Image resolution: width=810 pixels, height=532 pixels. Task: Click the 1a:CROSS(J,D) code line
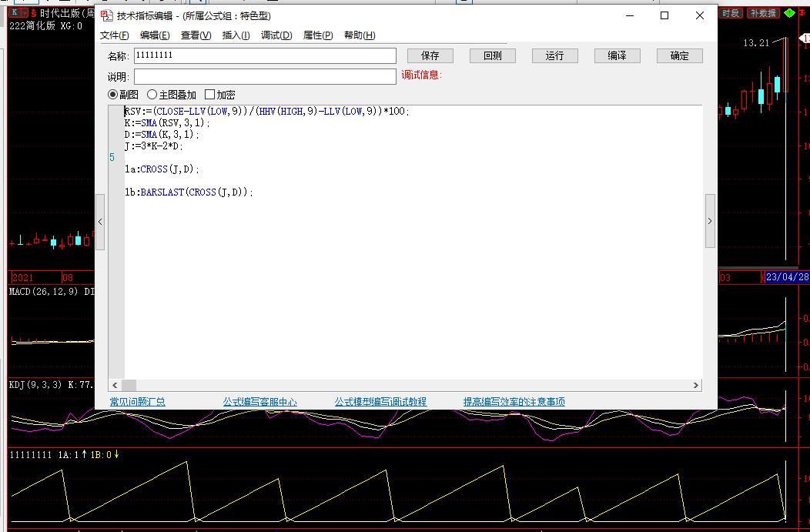[162, 169]
